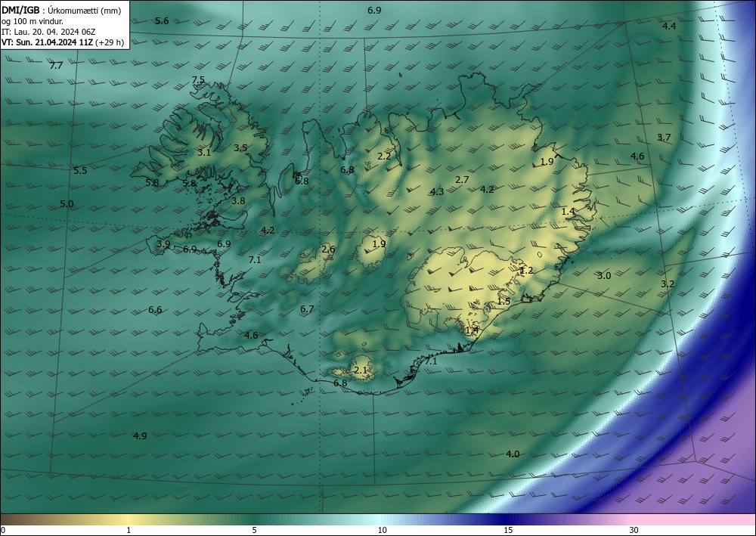This screenshot has height=536, width=756.
Task: Select the 4.0 value south of Iceland
Action: [513, 454]
